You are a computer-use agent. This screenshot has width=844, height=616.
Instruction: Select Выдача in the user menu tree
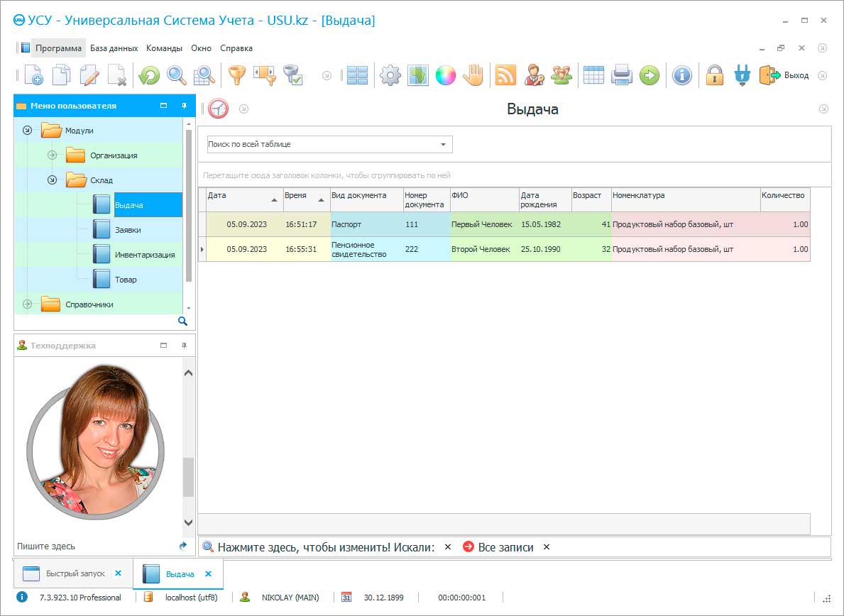pos(148,205)
